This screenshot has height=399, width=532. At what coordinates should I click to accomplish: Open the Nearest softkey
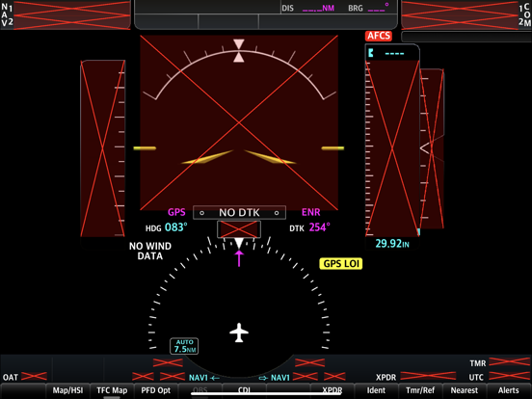[x=465, y=390]
